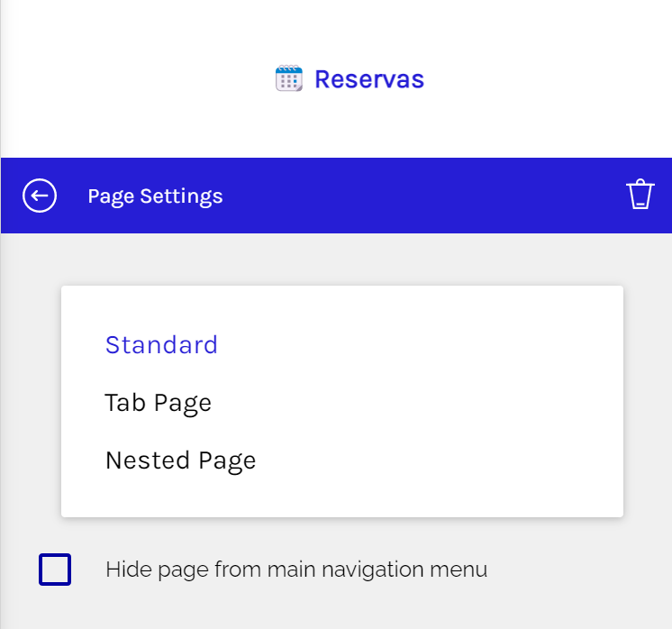Return to previous screen via circled arrow
672x629 pixels.
(40, 196)
